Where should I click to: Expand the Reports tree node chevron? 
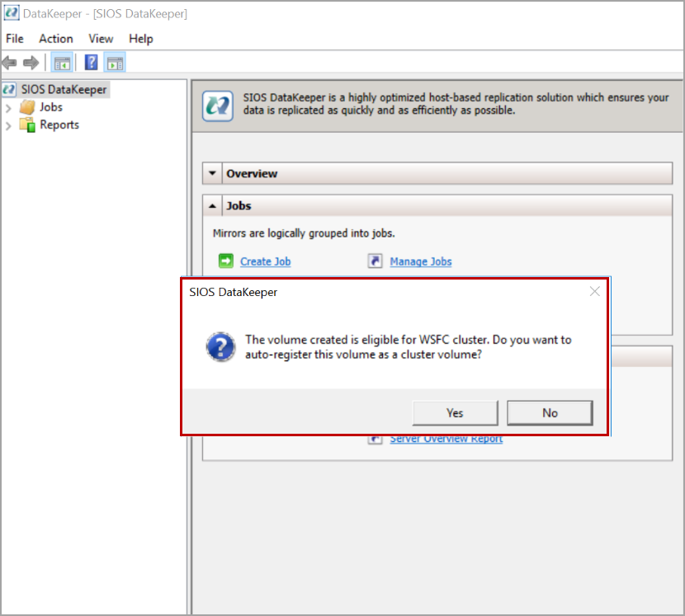8,125
